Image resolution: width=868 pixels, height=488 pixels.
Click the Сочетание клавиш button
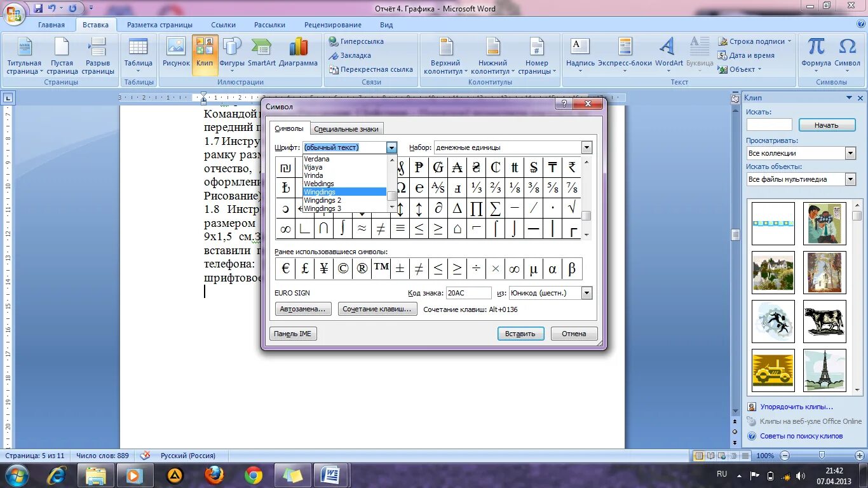377,309
